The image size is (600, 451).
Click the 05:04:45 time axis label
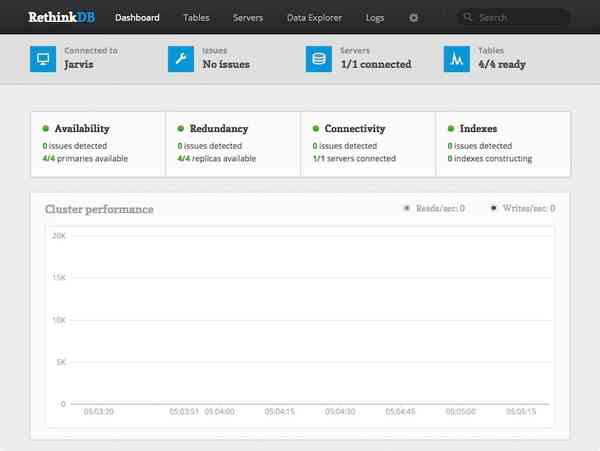pyautogui.click(x=400, y=412)
